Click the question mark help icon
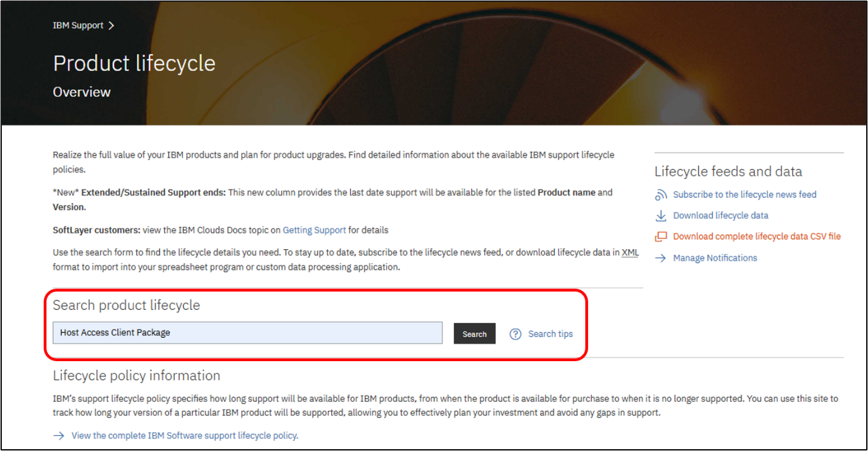Viewport: 868px width, 451px height. 515,334
